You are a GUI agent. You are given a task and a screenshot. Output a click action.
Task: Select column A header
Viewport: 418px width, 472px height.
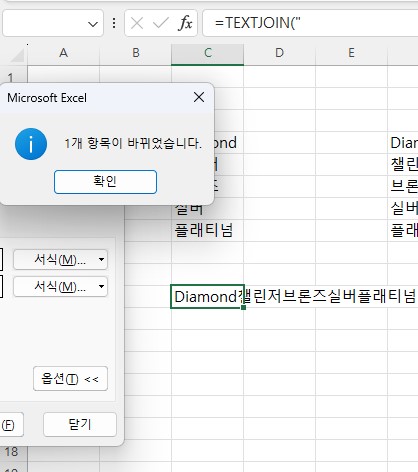tap(63, 53)
